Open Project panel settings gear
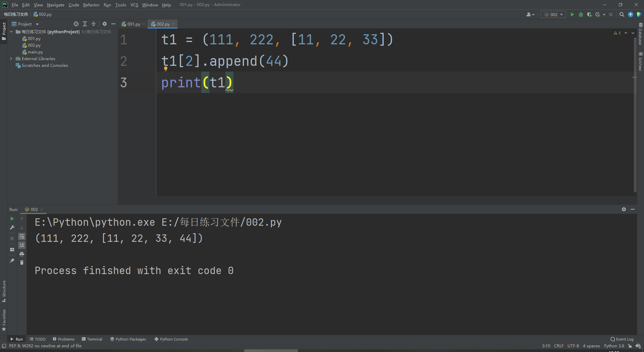The height and width of the screenshot is (352, 644). point(105,24)
